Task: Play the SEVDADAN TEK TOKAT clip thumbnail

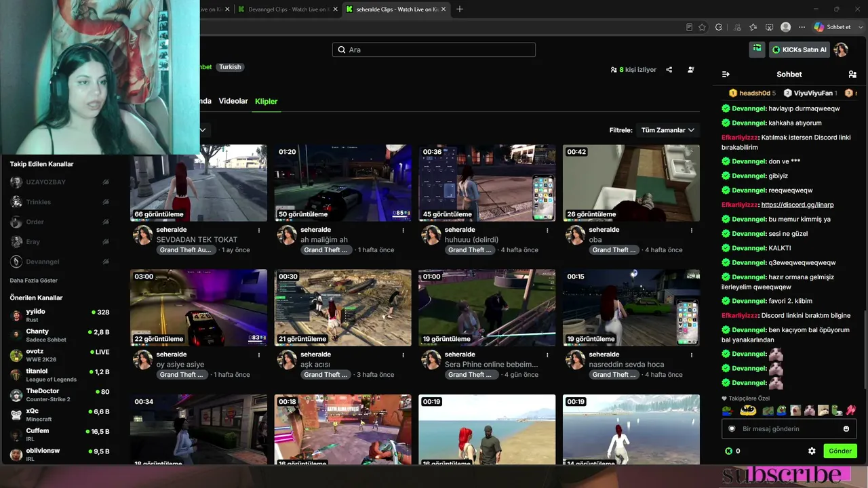Action: pos(199,182)
